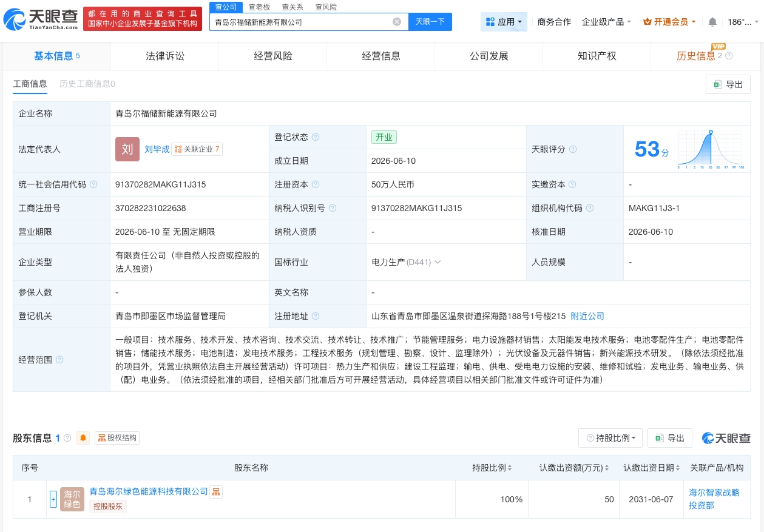Expand shareholder row with plus icon
Screen dimensions: 764x532
tap(53, 499)
